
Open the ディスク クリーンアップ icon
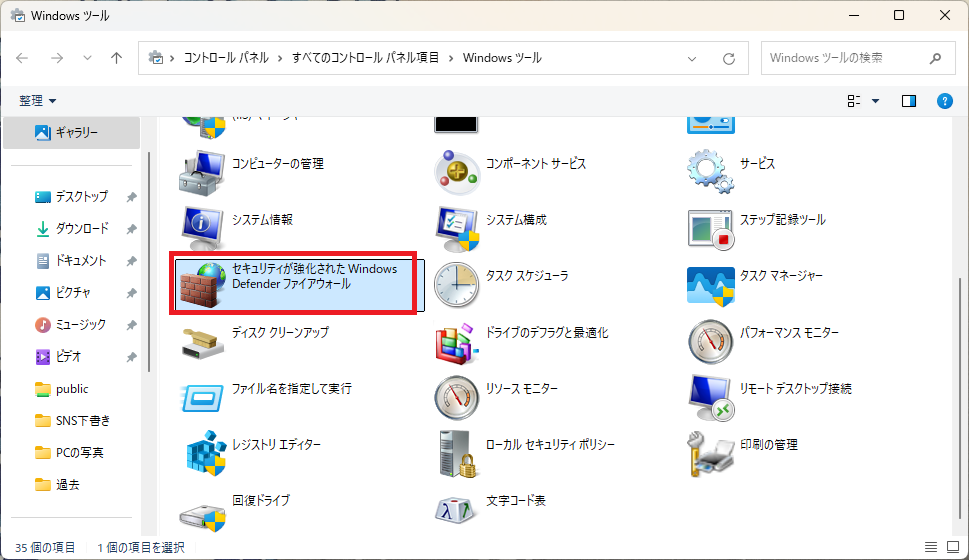pyautogui.click(x=202, y=344)
